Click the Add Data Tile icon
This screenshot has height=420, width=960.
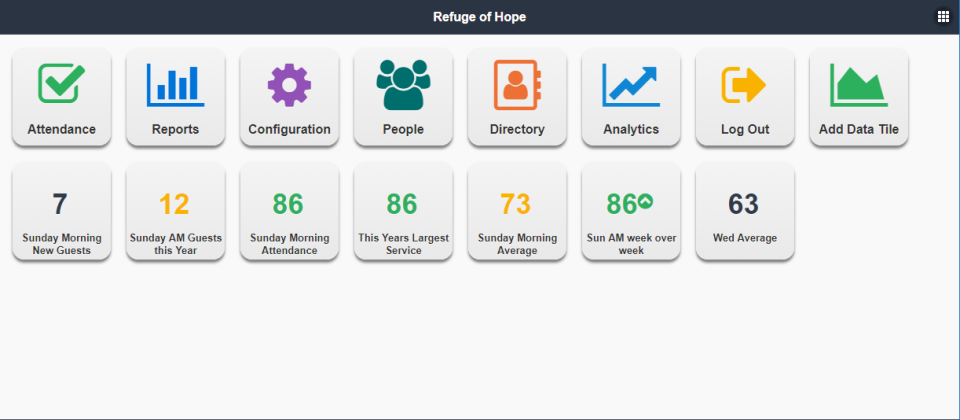coord(858,85)
